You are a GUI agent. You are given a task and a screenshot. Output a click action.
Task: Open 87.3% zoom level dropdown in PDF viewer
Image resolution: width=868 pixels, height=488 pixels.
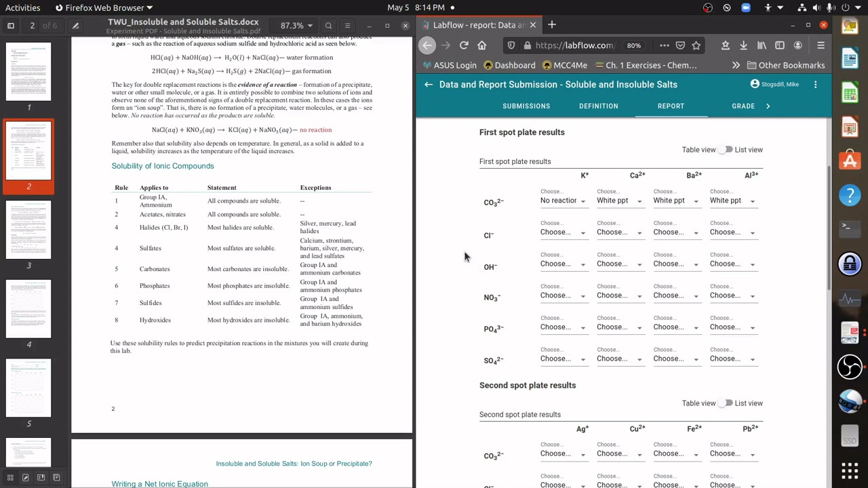coord(296,26)
